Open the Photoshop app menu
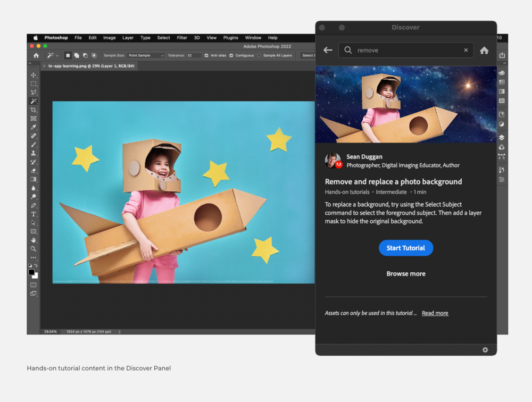This screenshot has width=532, height=402. 56,38
